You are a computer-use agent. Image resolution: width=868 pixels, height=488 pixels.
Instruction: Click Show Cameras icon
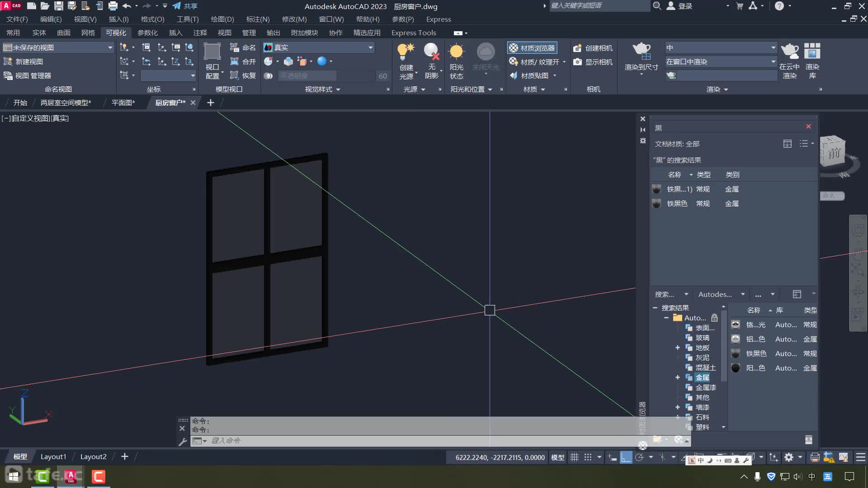[x=577, y=62]
